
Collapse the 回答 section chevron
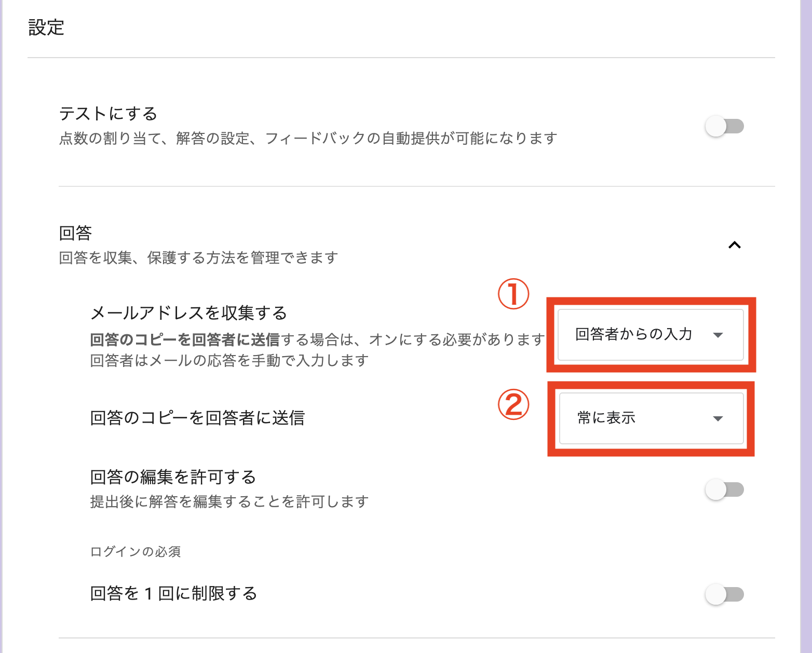pos(734,245)
